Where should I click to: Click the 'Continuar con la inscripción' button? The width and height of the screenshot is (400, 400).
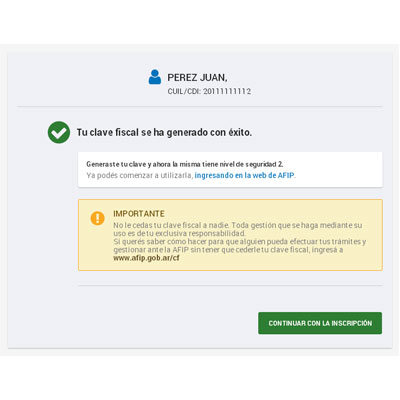click(320, 323)
